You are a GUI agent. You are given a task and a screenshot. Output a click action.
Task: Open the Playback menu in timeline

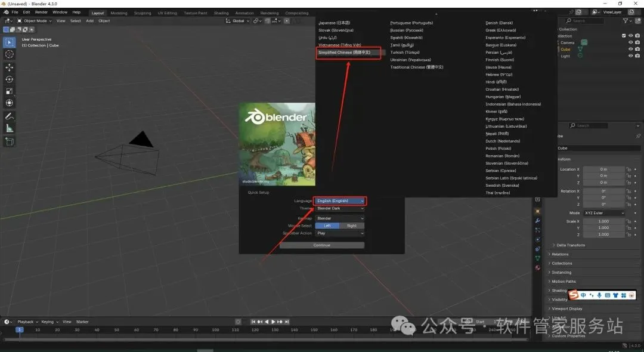point(27,322)
